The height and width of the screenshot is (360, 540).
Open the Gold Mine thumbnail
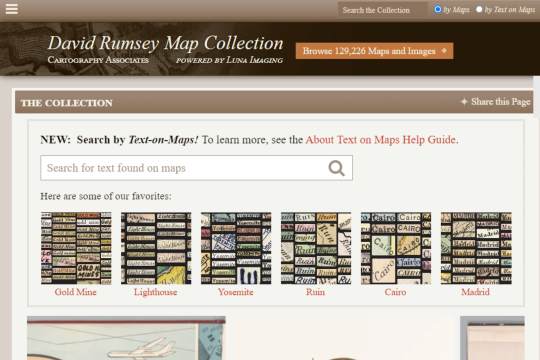tap(76, 248)
